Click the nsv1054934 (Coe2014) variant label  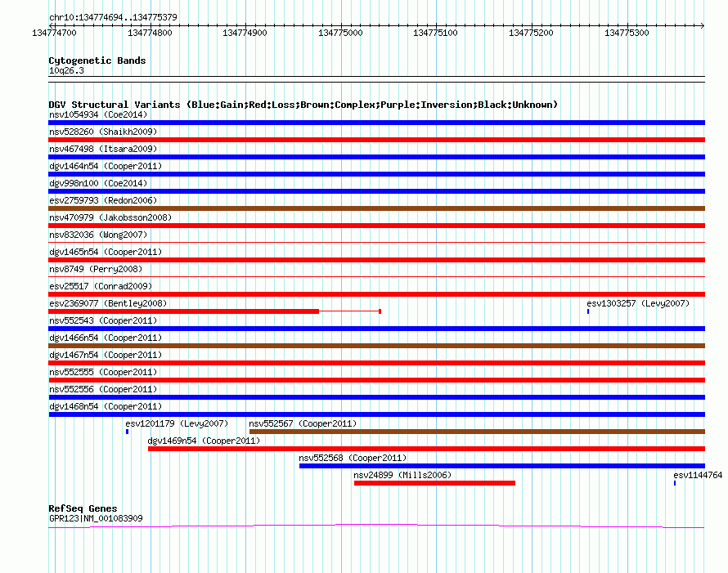pos(98,114)
